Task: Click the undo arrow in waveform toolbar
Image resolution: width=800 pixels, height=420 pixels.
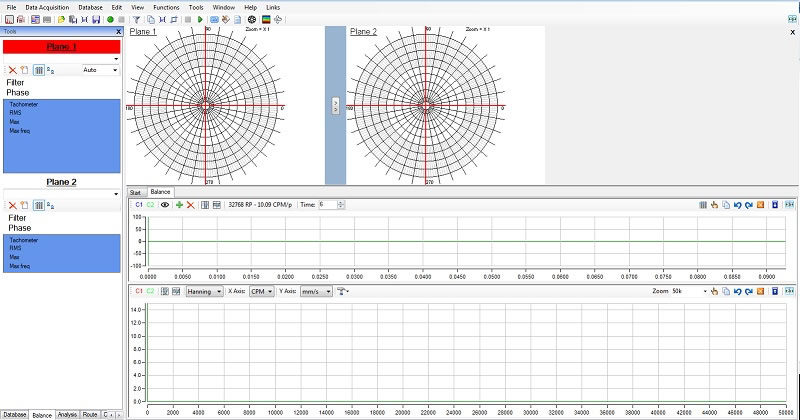Action: 738,204
